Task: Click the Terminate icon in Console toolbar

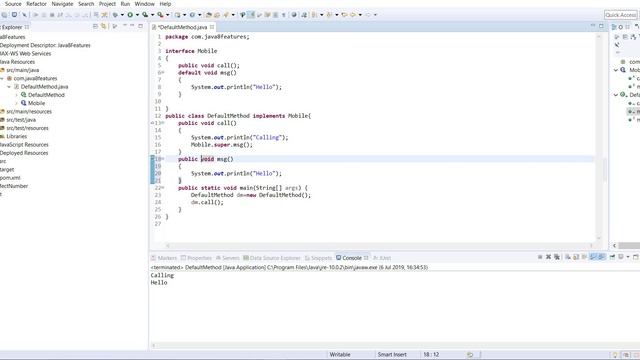Action: pyautogui.click(x=540, y=257)
